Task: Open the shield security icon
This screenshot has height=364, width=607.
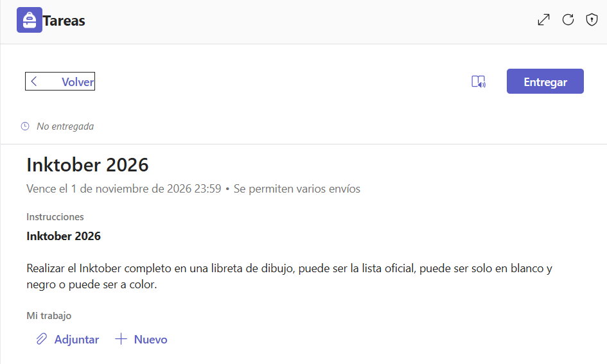Action: click(x=592, y=20)
